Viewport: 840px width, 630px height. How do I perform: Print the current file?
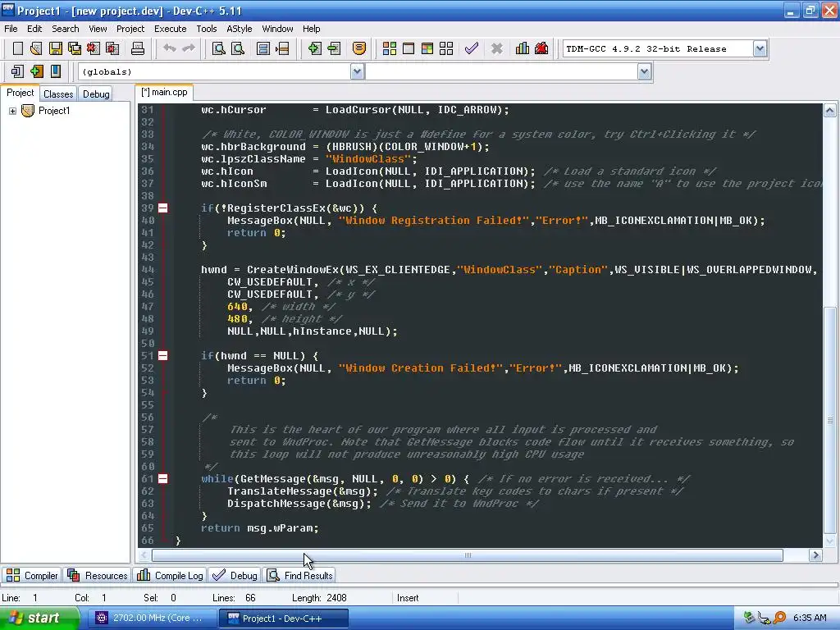(138, 48)
